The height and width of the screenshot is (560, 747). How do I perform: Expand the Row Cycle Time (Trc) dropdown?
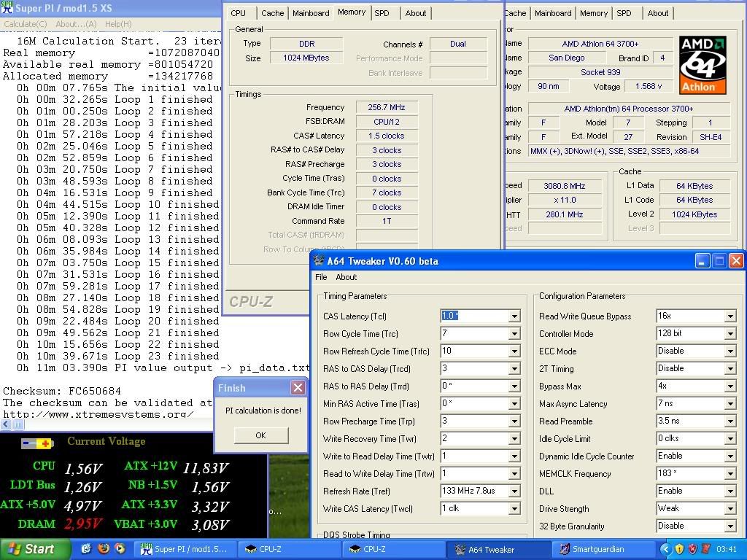[x=514, y=334]
